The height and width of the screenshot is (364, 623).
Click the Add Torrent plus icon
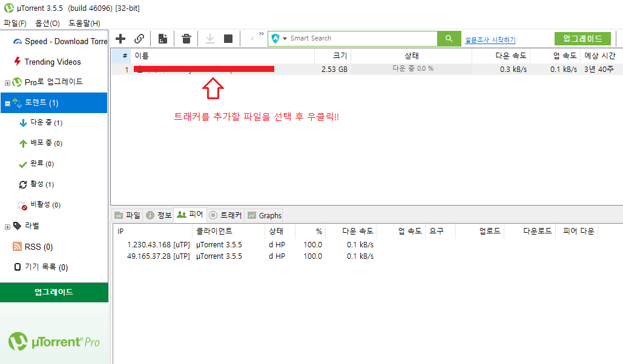120,39
